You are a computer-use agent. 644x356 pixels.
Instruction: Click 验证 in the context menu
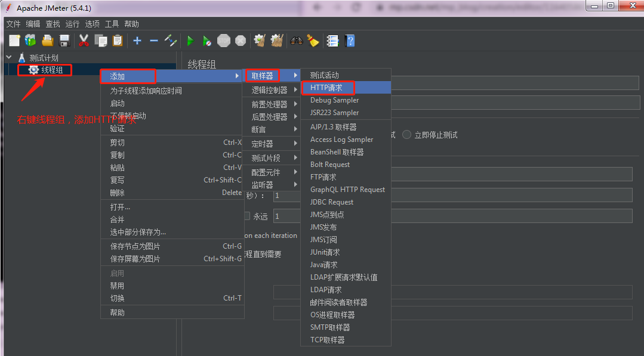[117, 127]
